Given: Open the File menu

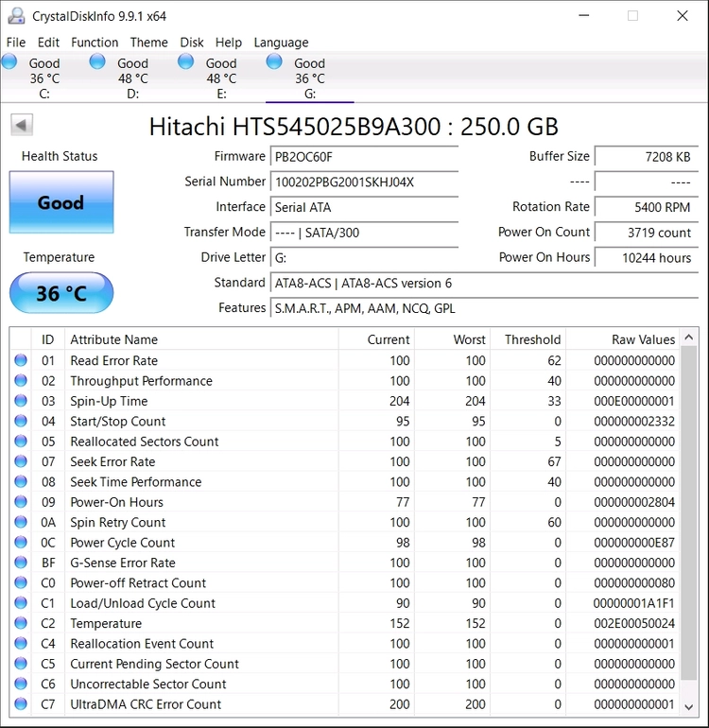Looking at the screenshot, I should (x=16, y=43).
